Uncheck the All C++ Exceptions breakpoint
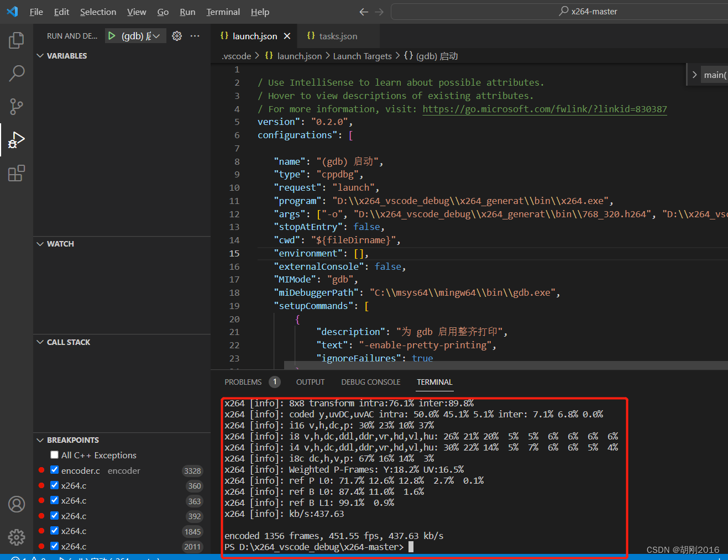 pos(54,454)
